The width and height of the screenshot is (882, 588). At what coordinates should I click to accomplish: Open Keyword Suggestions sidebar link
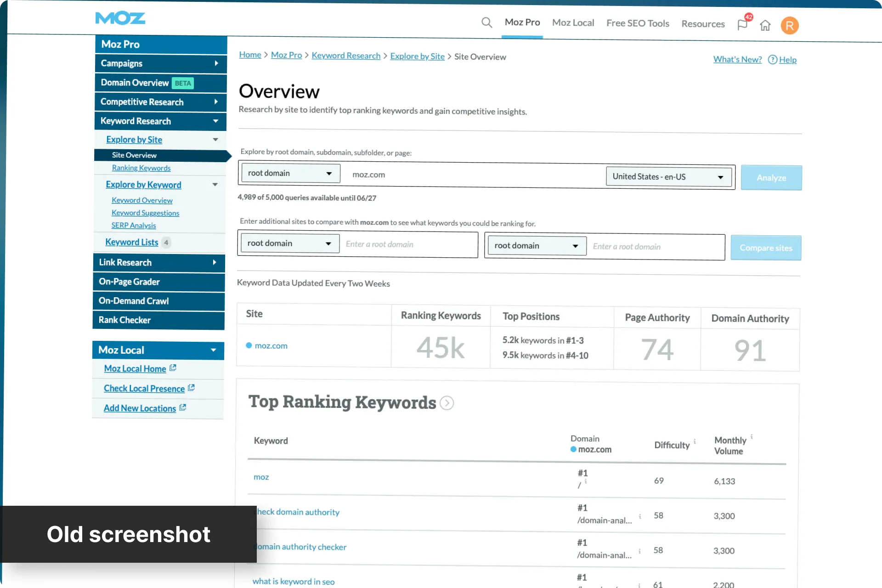145,213
